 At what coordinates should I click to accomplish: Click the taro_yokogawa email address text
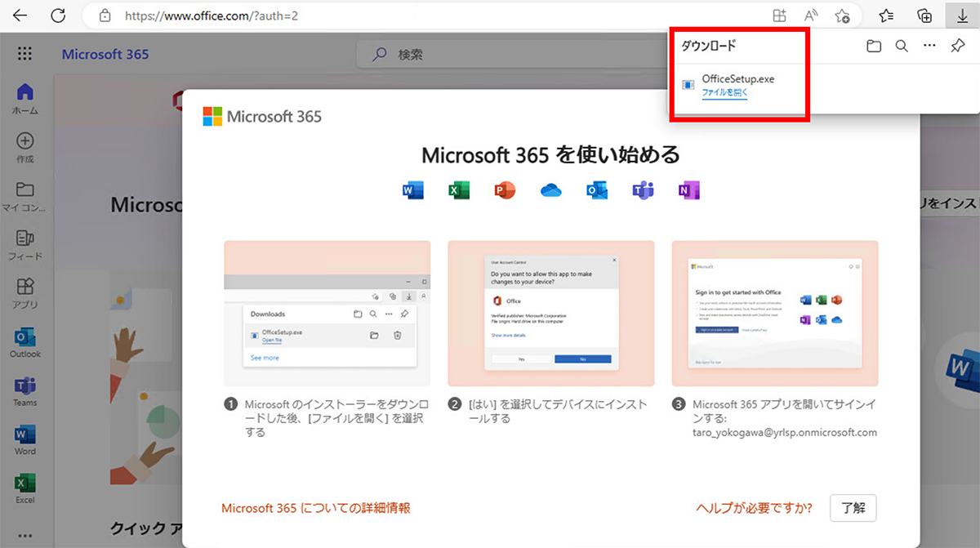[785, 432]
